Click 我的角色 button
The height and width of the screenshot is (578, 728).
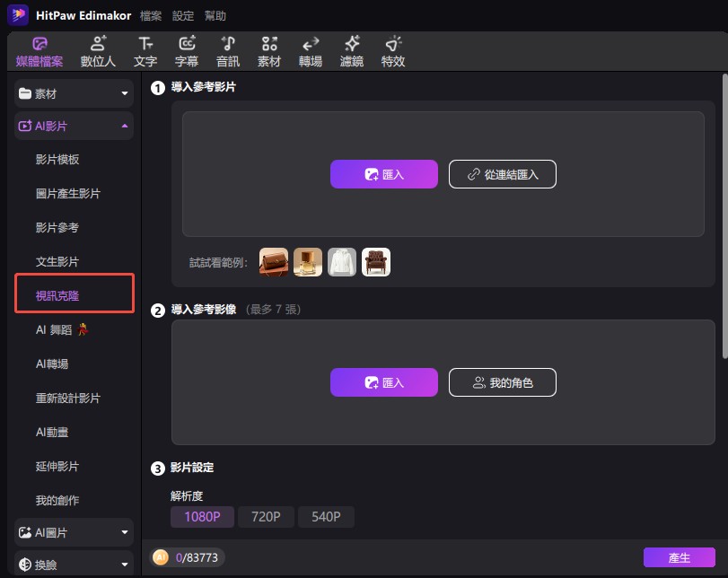pos(503,382)
